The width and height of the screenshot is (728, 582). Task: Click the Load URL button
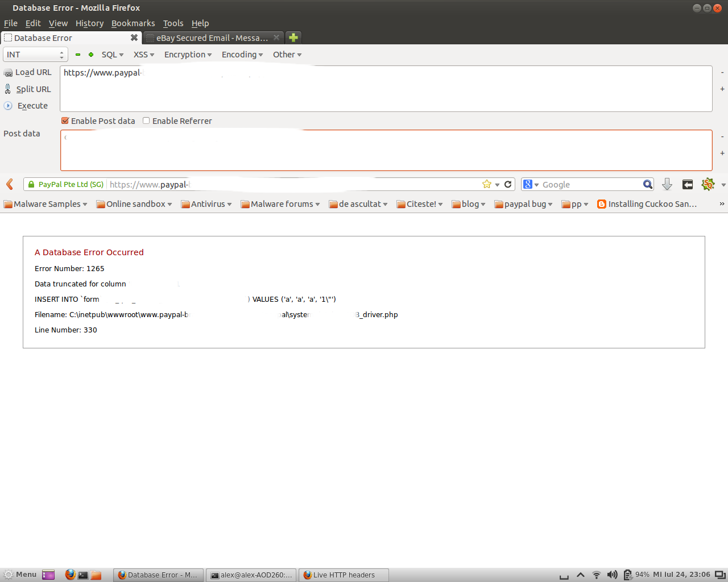coord(27,72)
